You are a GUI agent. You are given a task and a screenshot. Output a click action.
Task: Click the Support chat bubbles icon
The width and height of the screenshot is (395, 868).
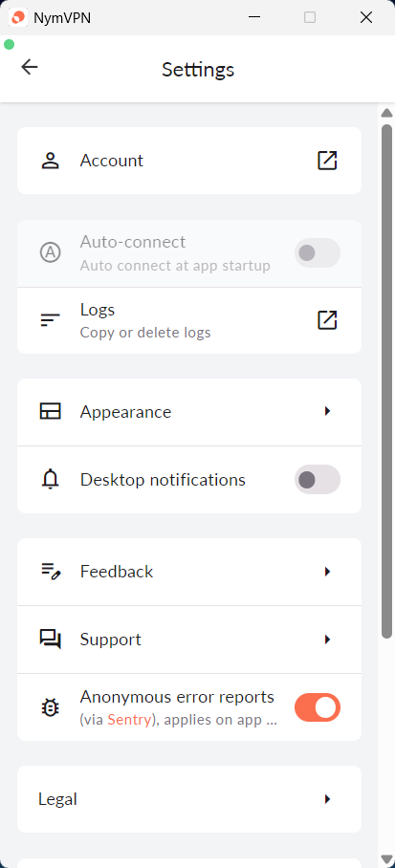click(51, 640)
